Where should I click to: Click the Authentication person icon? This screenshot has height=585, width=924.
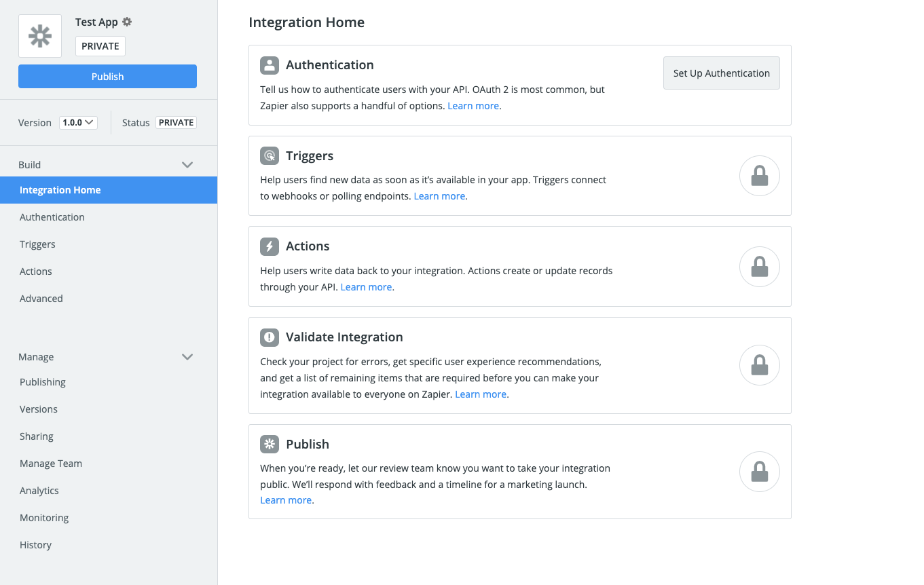(270, 65)
